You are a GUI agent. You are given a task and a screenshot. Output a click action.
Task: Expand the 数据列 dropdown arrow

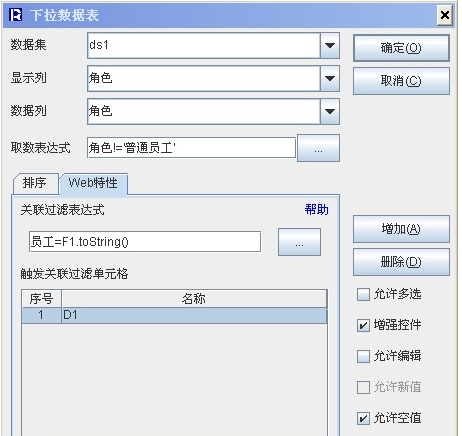pyautogui.click(x=330, y=111)
